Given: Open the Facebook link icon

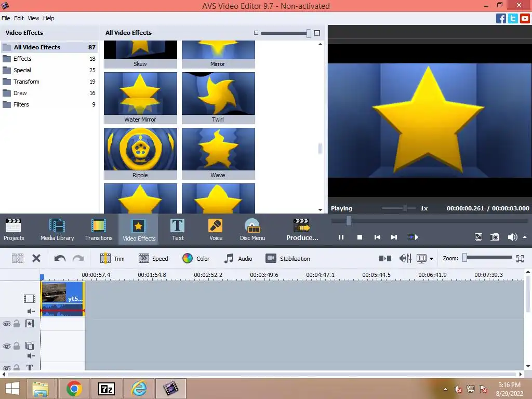Looking at the screenshot, I should [501, 18].
